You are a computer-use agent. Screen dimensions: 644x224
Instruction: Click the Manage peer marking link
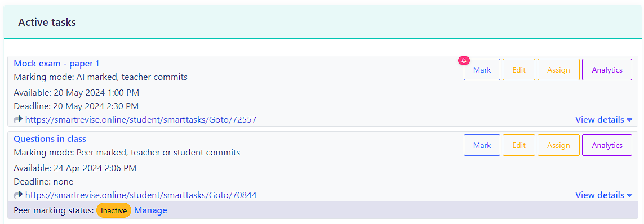pos(151,210)
